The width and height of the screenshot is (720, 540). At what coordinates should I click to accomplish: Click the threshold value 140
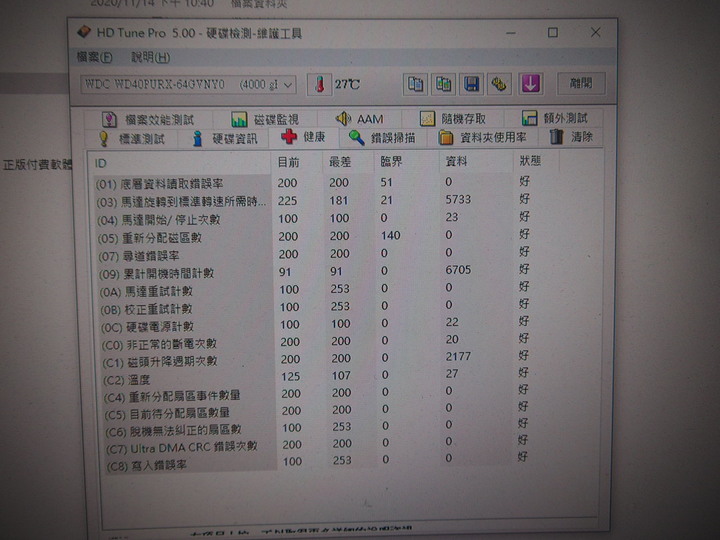(x=390, y=235)
